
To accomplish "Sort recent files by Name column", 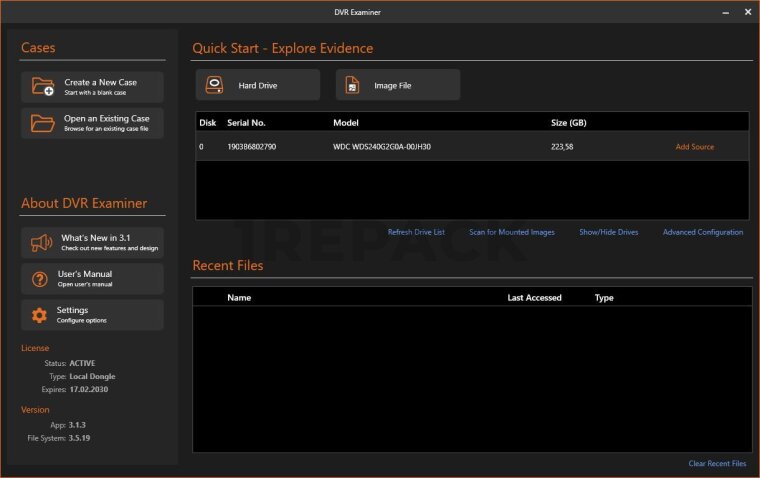I will 239,298.
